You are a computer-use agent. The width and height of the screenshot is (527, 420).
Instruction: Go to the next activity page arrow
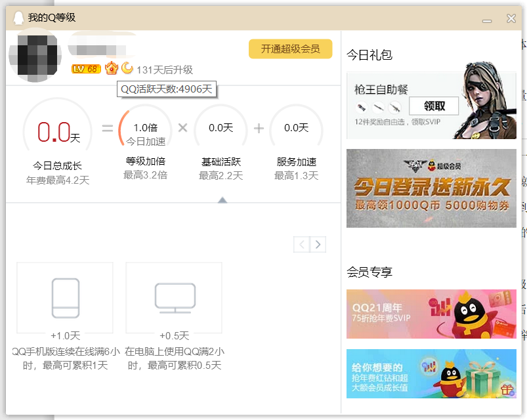point(318,245)
